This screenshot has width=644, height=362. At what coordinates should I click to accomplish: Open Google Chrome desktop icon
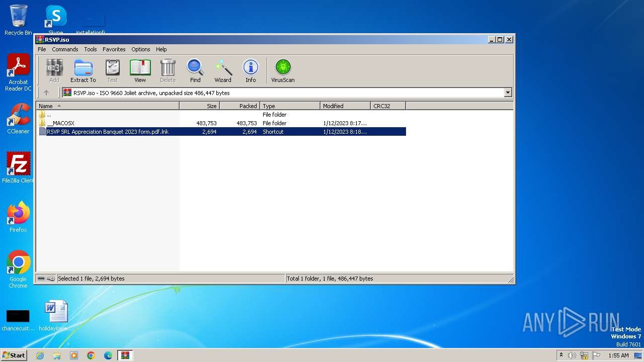pyautogui.click(x=18, y=269)
